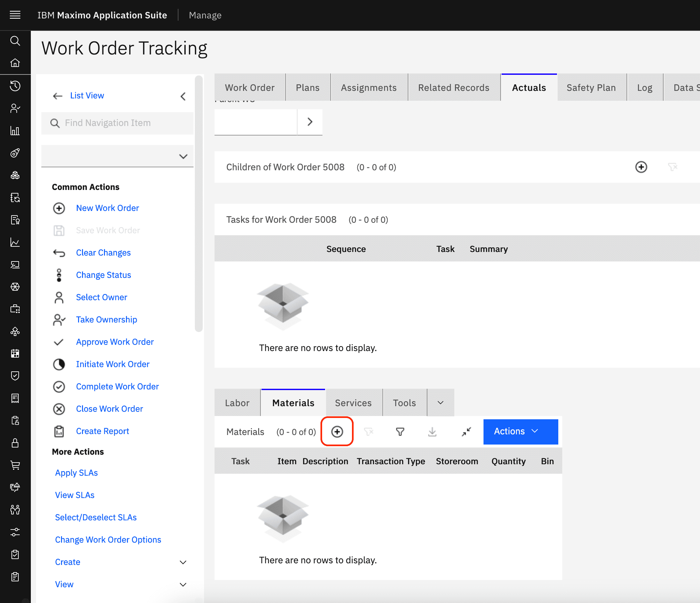Click the Complete Work Order link
The height and width of the screenshot is (603, 700).
117,386
